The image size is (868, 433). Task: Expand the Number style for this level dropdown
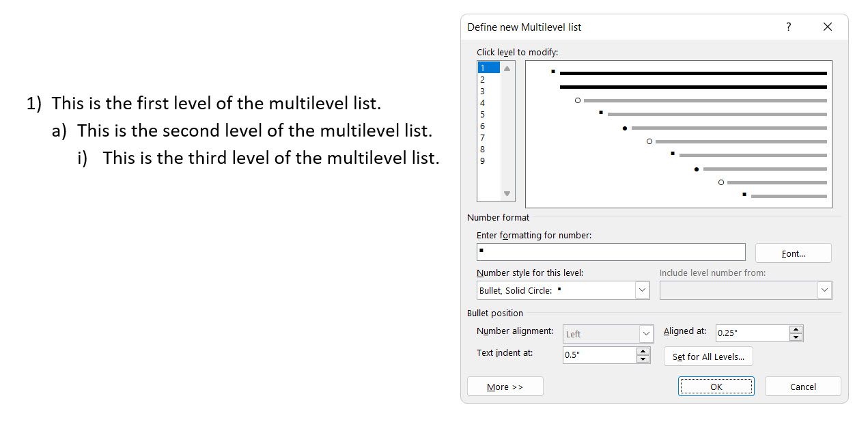point(642,290)
